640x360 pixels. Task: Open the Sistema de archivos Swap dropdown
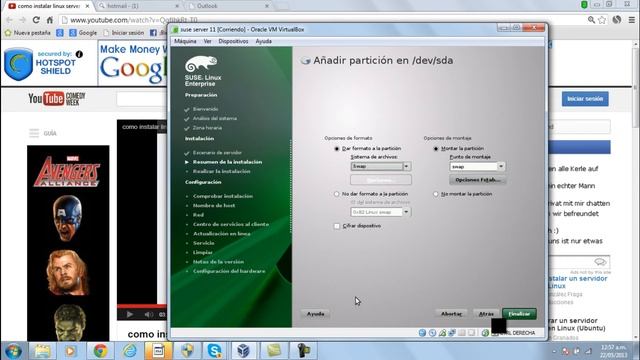(x=380, y=166)
